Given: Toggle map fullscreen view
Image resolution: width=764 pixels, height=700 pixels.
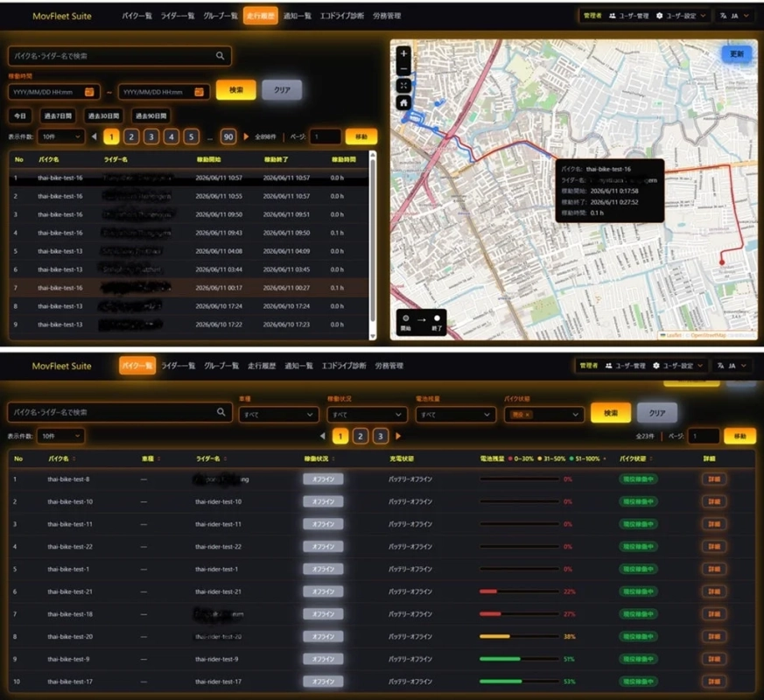Looking at the screenshot, I should 403,85.
